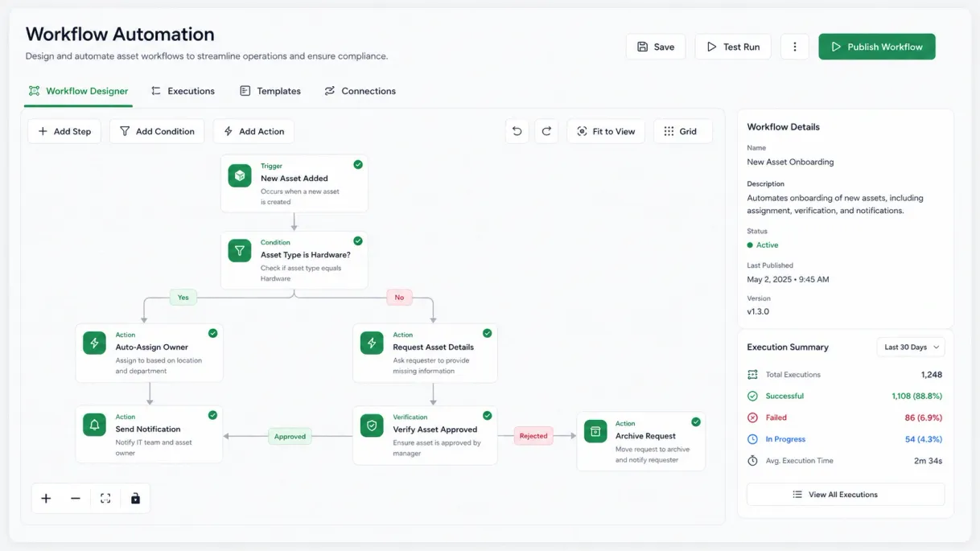Screen dimensions: 980x551
Task: Click the check badge on Archive Request
Action: coord(695,421)
